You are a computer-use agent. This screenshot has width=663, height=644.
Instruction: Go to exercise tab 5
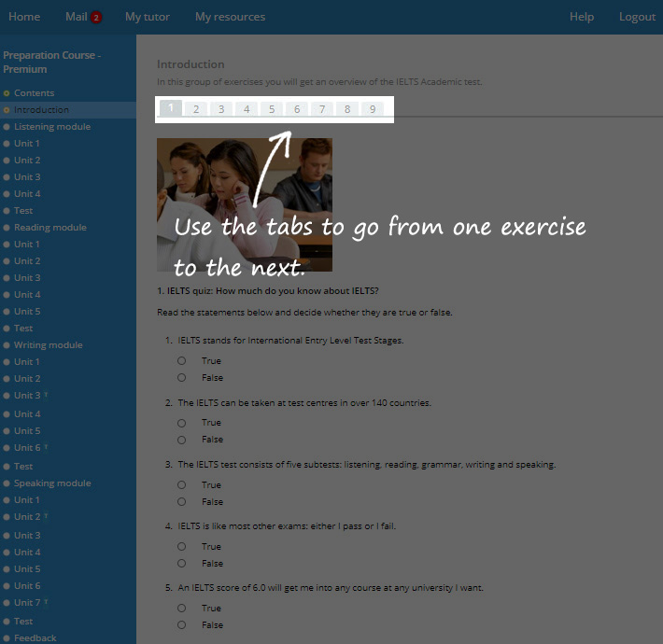(x=272, y=109)
